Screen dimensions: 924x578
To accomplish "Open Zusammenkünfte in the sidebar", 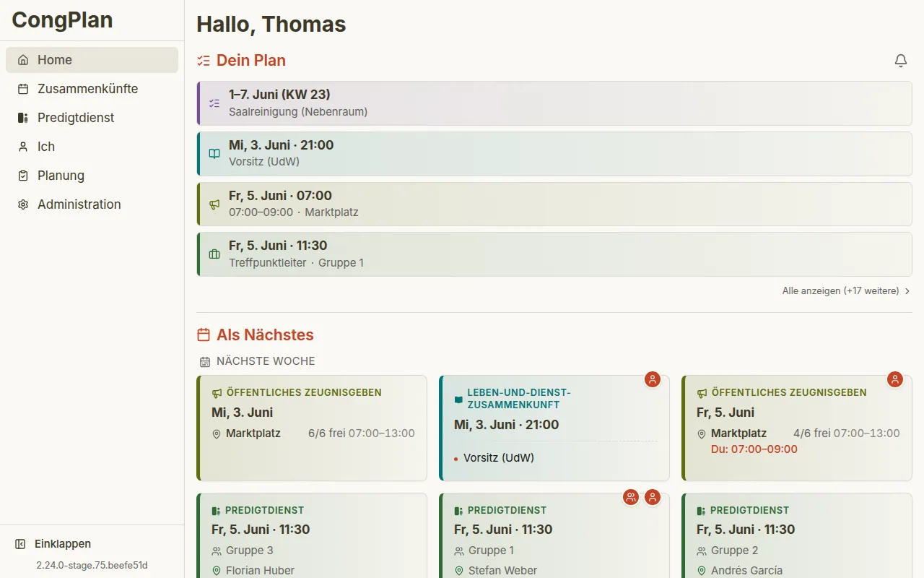I will (x=92, y=89).
